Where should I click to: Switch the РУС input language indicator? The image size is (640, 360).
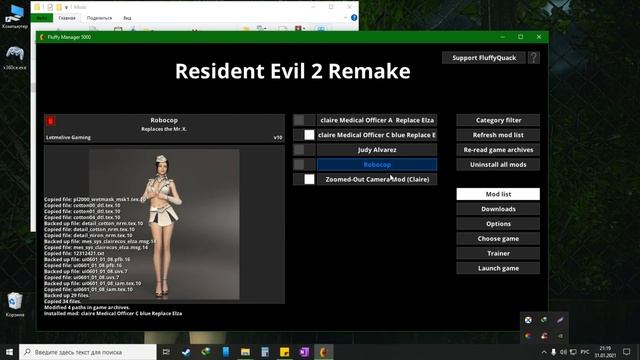(x=585, y=352)
